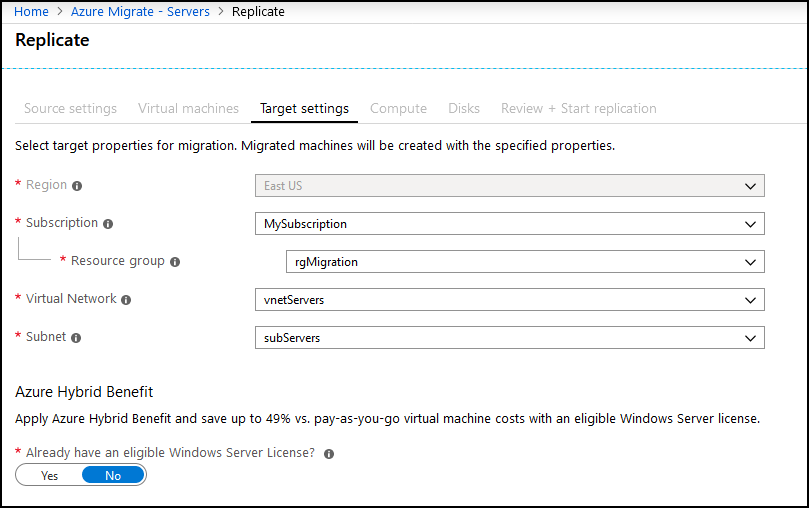Viewport: 809px width, 508px height.
Task: Go to Home breadcrumb link
Action: pos(31,11)
